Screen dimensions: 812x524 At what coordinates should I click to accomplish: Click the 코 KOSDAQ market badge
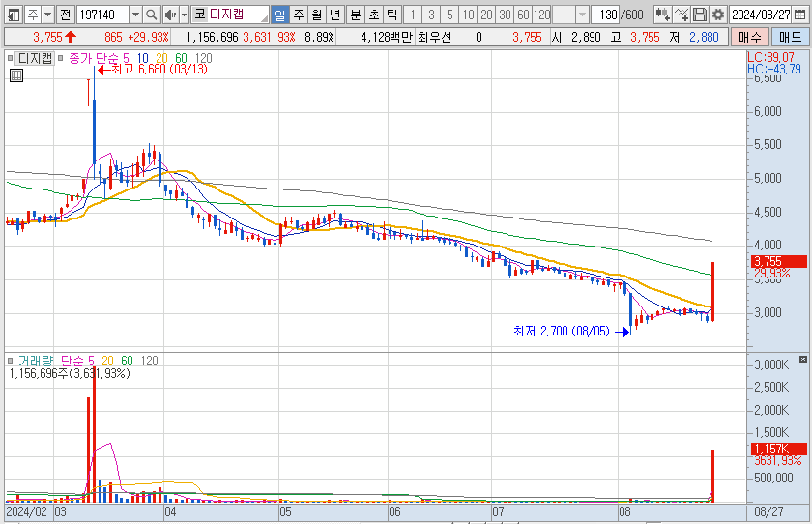point(200,14)
